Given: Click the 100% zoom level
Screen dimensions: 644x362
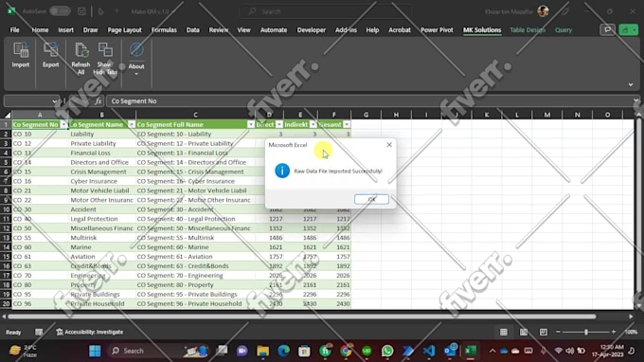Looking at the screenshot, I should [631, 332].
